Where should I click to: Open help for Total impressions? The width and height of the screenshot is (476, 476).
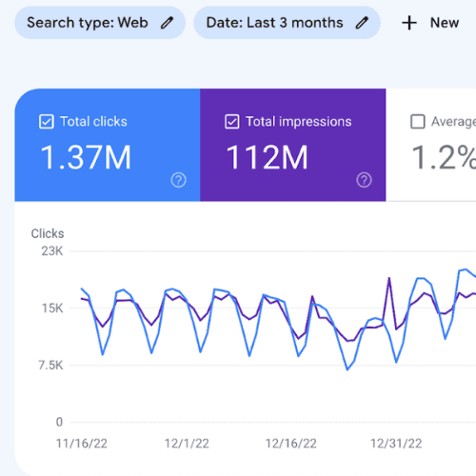click(x=364, y=180)
